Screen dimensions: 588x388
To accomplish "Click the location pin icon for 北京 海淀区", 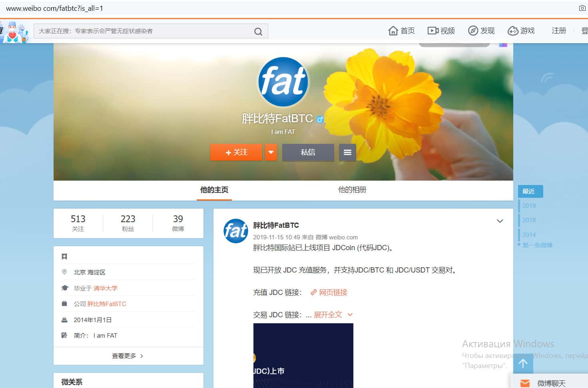I will (x=64, y=272).
